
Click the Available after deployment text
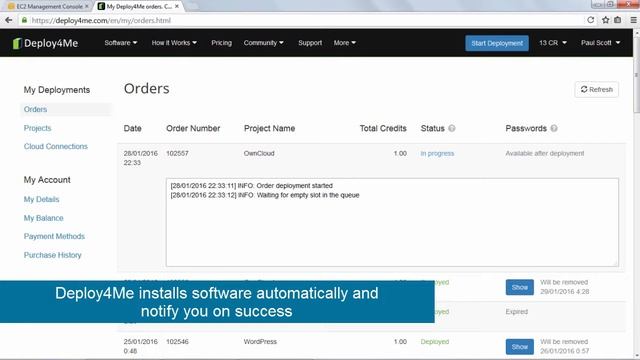(x=544, y=153)
